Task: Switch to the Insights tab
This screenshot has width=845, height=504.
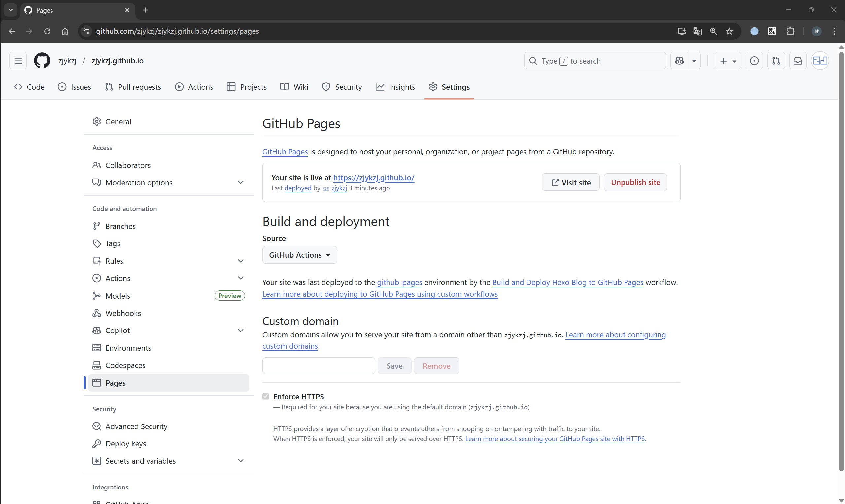Action: [x=395, y=87]
